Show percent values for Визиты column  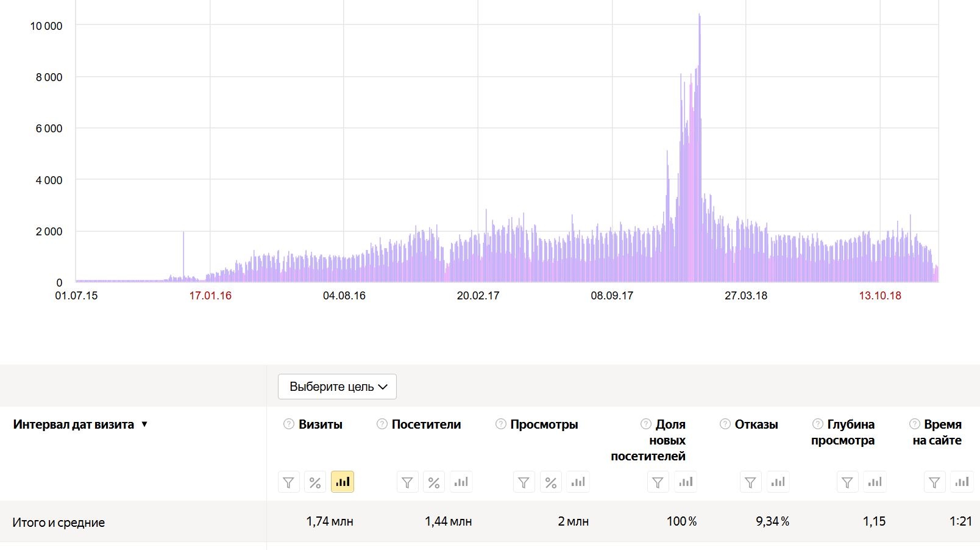(315, 482)
